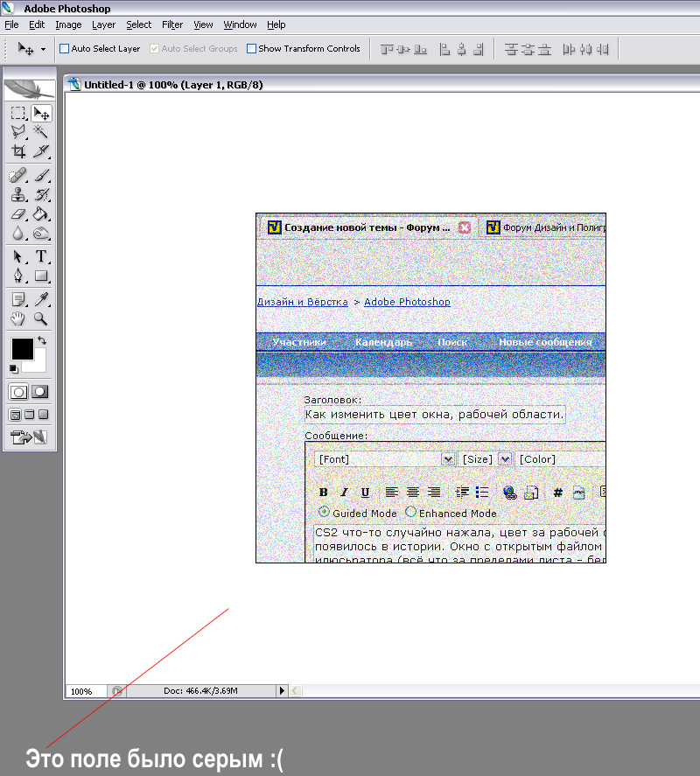Image resolution: width=700 pixels, height=776 pixels.
Task: Activate the Clone Stamp tool
Action: [18, 194]
